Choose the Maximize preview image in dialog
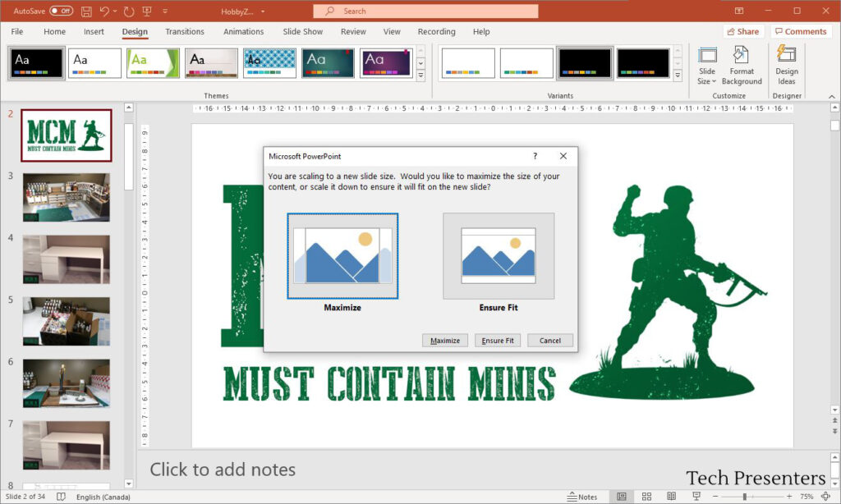Screen dimensions: 841x504 click(342, 256)
